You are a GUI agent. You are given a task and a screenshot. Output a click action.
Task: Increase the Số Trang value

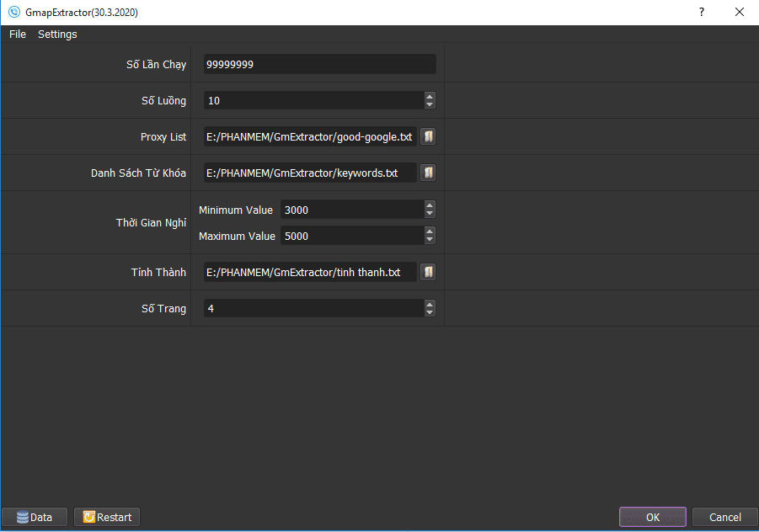(430, 304)
